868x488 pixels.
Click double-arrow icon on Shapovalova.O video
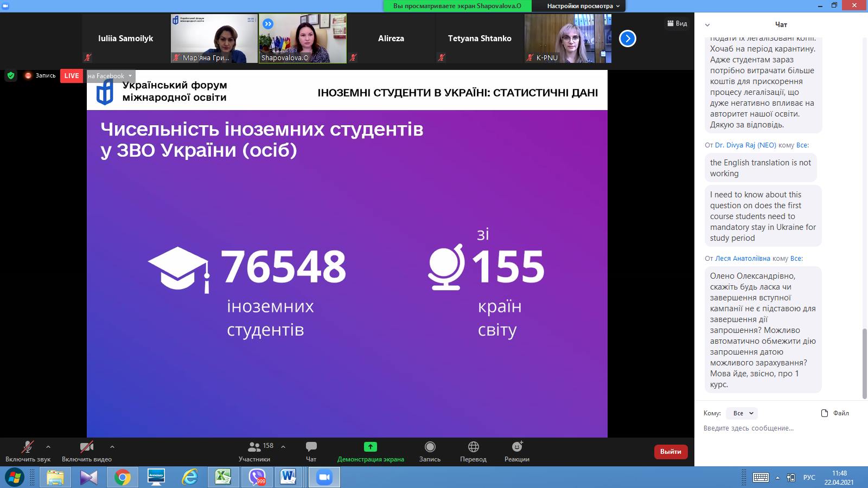point(268,24)
